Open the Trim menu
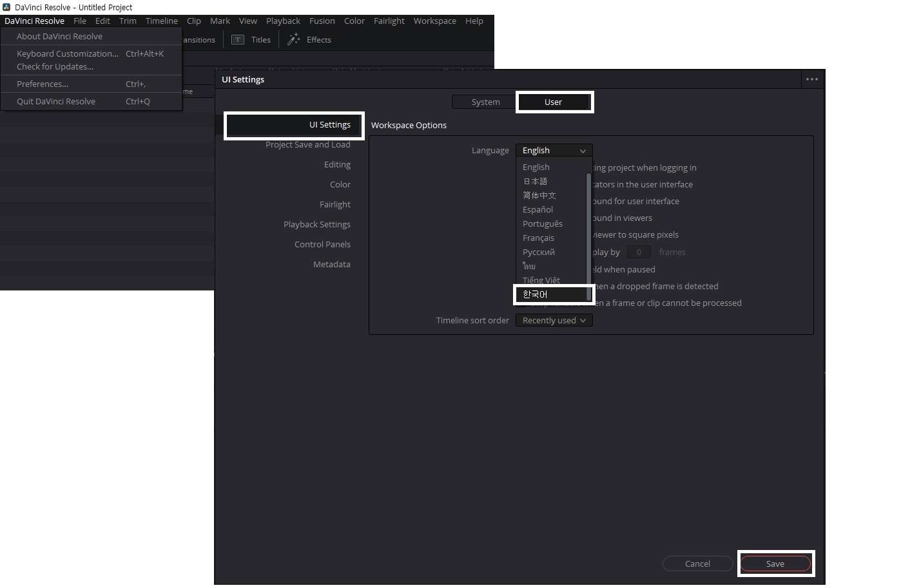Image resolution: width=921 pixels, height=588 pixels. (128, 21)
